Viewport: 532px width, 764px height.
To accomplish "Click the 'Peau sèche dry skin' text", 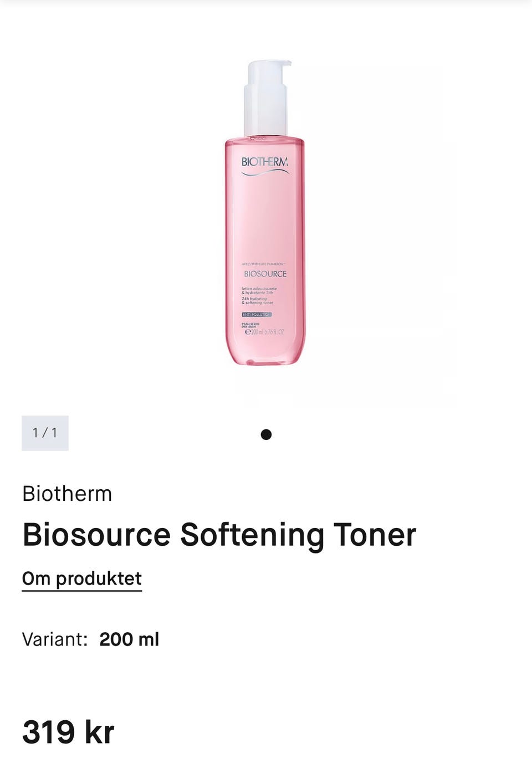I will 250,325.
